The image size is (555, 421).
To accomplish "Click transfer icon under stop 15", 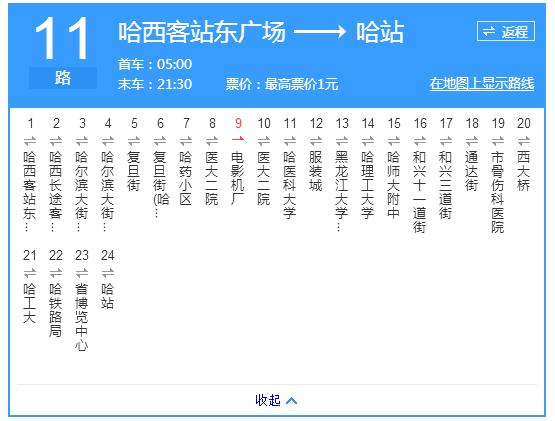I will pyautogui.click(x=394, y=141).
